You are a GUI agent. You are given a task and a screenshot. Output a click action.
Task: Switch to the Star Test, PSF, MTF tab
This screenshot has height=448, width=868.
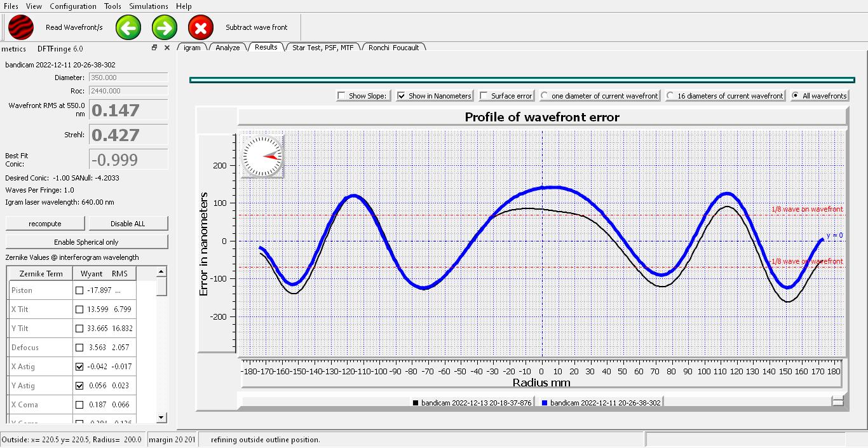point(323,48)
